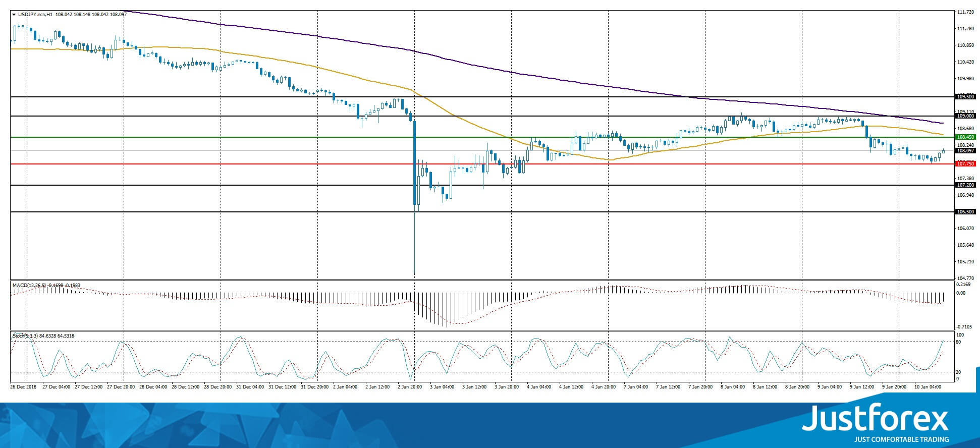Click the 105.640 price axis value
Viewport: 980px width, 448px height.
(x=965, y=245)
